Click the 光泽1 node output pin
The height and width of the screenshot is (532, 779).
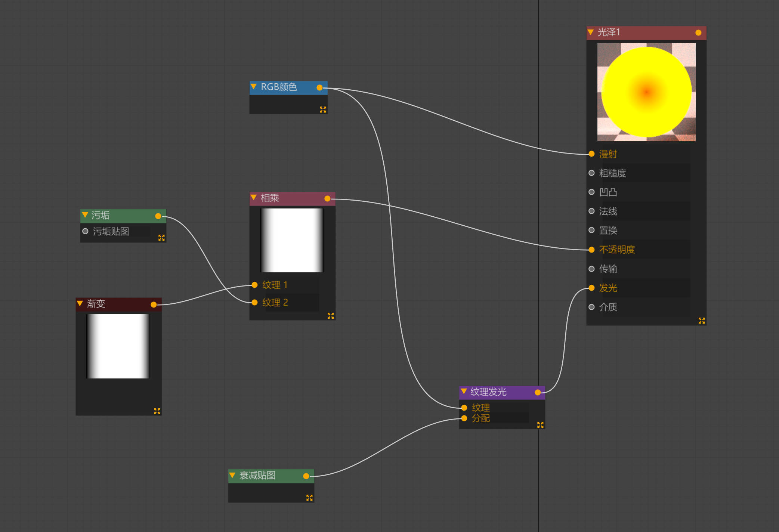[x=698, y=33]
